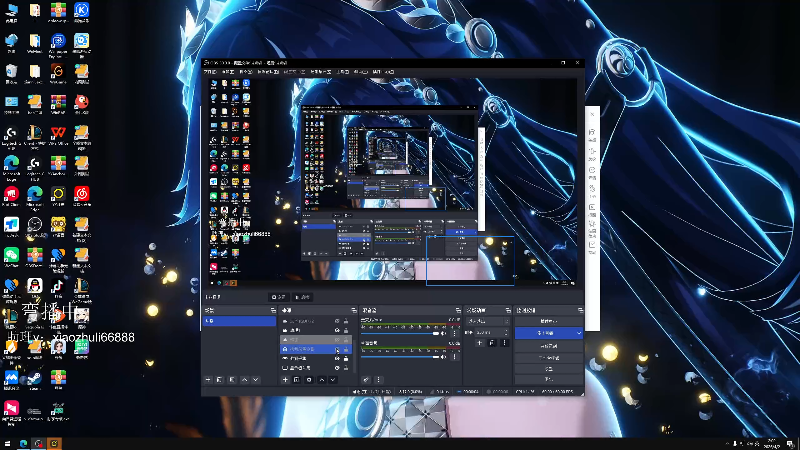Open the Edit menu in OBS
The height and width of the screenshot is (450, 800).
coord(228,72)
